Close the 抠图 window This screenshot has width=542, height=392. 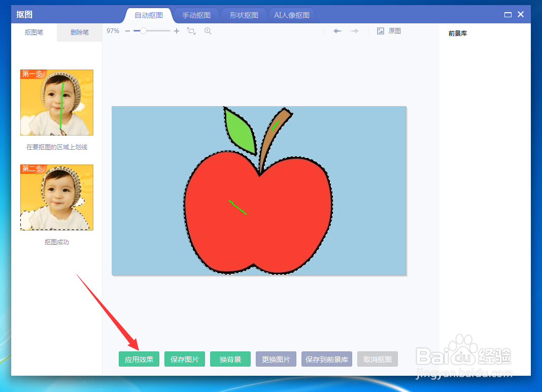(521, 15)
